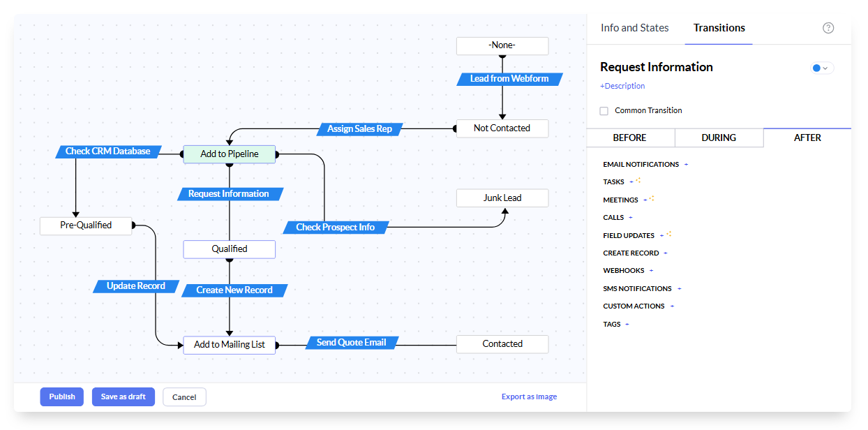
Task: Click the Publish button
Action: coord(62,396)
